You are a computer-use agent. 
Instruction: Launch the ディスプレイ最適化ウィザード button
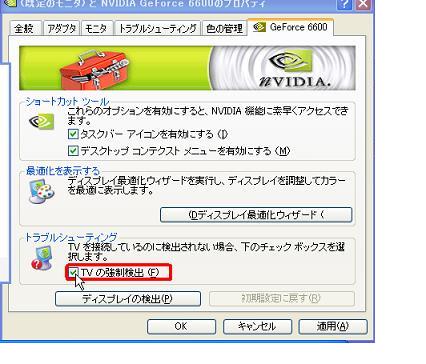(x=256, y=215)
